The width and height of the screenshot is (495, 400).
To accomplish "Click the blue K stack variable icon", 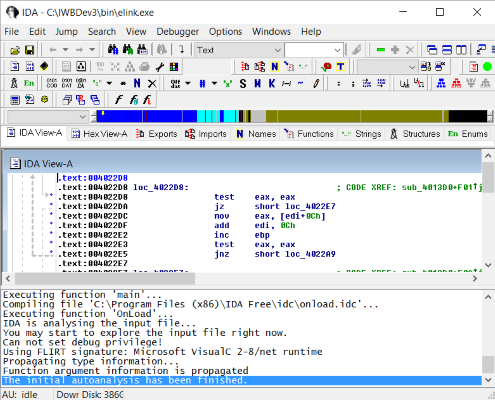I will point(272,83).
